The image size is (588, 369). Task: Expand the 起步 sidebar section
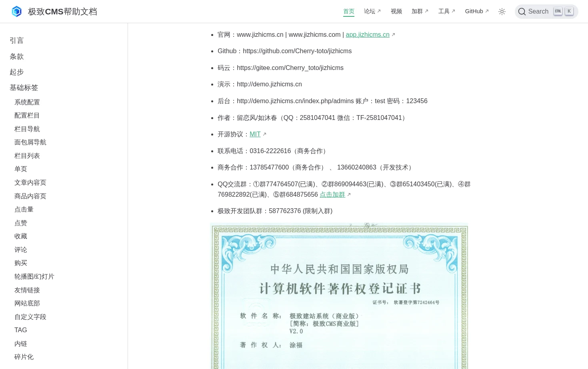(x=17, y=72)
